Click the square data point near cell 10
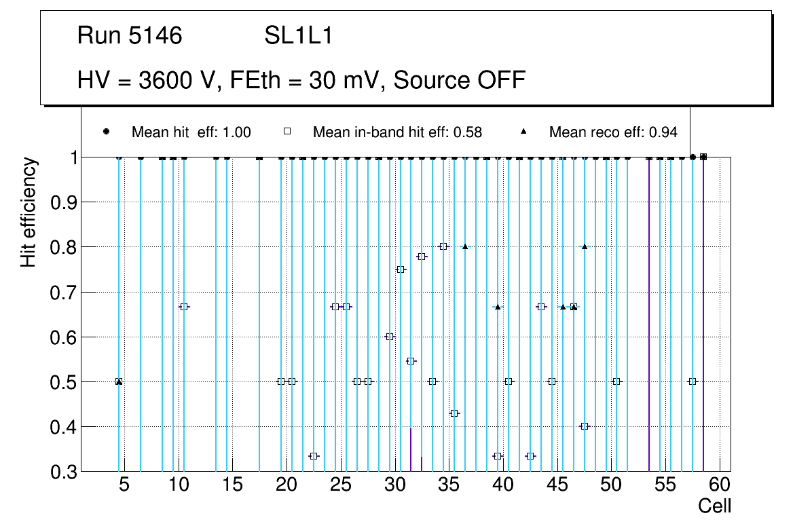This screenshot has height=524, width=812. (x=183, y=307)
